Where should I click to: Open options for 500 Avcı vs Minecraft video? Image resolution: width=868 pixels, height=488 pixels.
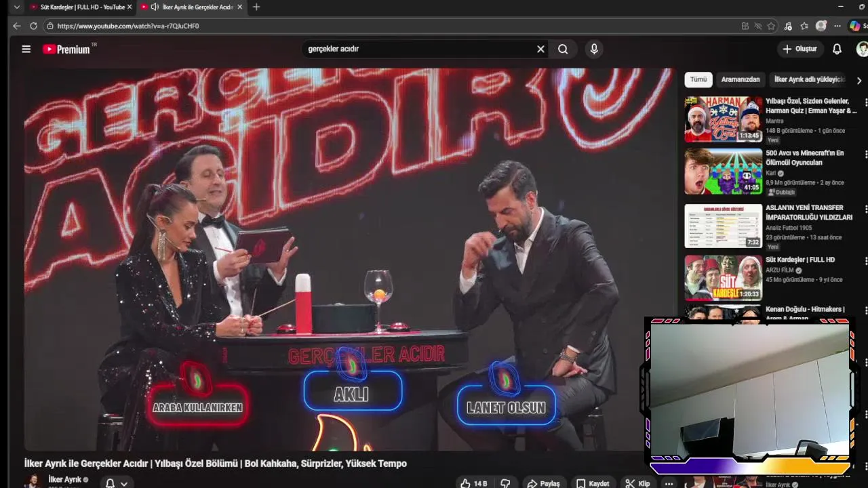tap(865, 154)
